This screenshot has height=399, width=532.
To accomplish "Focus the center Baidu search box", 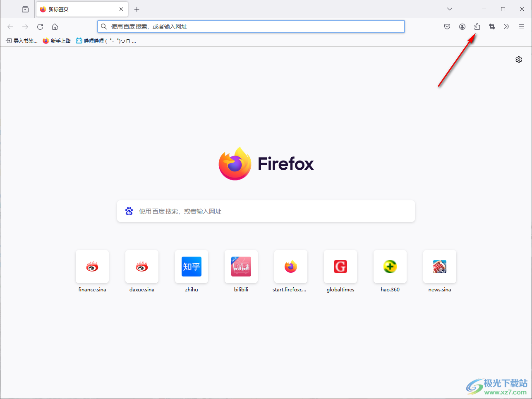I will (x=266, y=211).
